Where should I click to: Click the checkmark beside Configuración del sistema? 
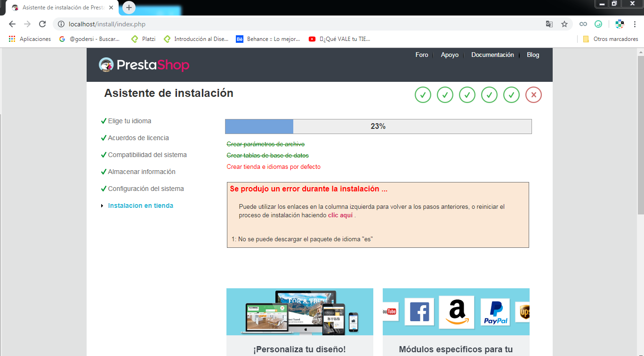[x=104, y=189]
